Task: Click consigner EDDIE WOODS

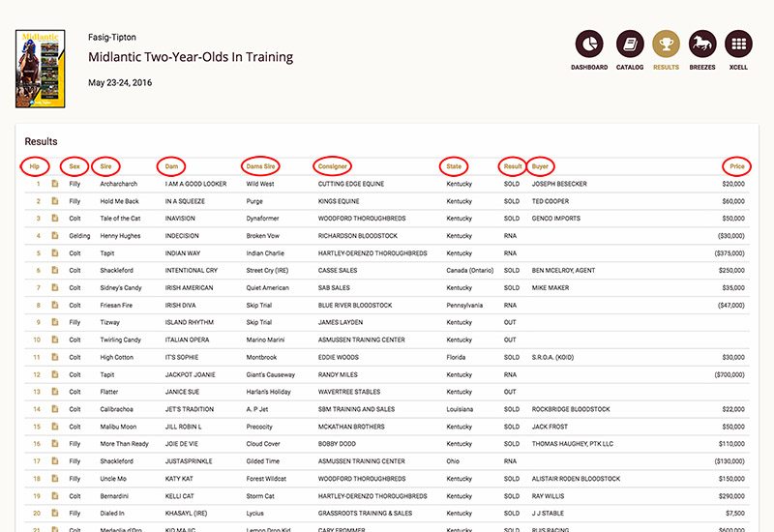Action: pyautogui.click(x=338, y=357)
